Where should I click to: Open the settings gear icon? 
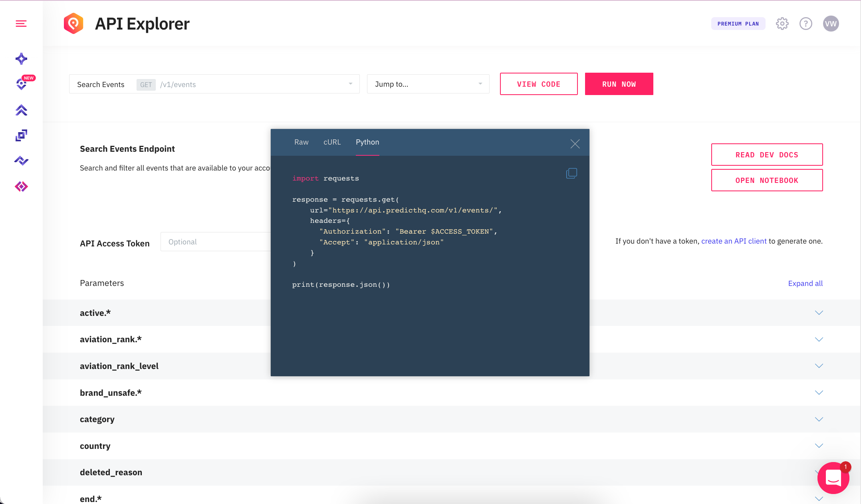(782, 24)
